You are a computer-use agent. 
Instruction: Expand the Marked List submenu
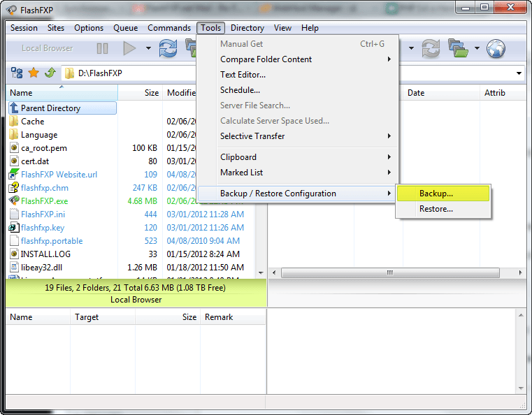pos(297,173)
